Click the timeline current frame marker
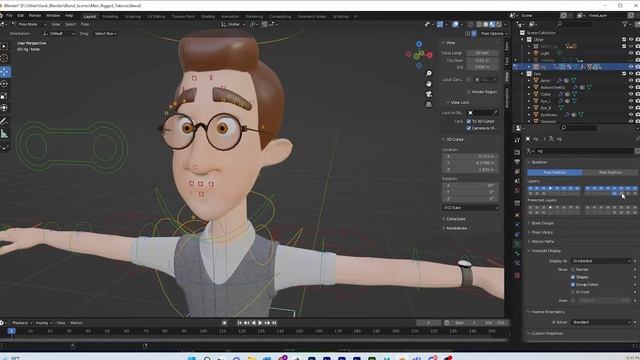The image size is (640, 360). [11, 331]
